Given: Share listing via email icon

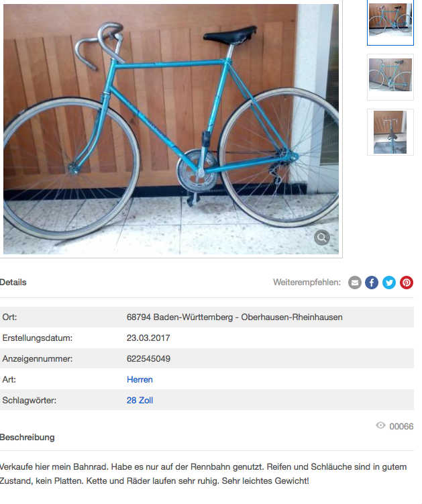Looking at the screenshot, I should coord(354,283).
